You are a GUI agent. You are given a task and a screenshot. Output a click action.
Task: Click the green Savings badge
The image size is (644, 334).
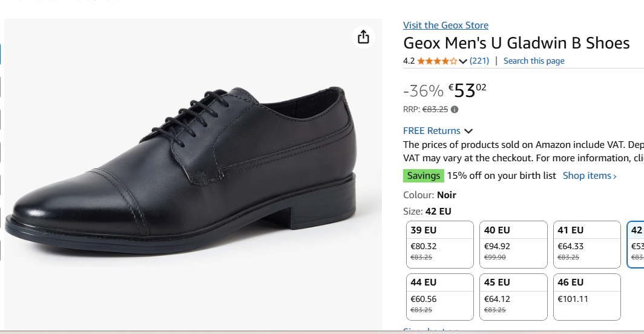pos(424,176)
